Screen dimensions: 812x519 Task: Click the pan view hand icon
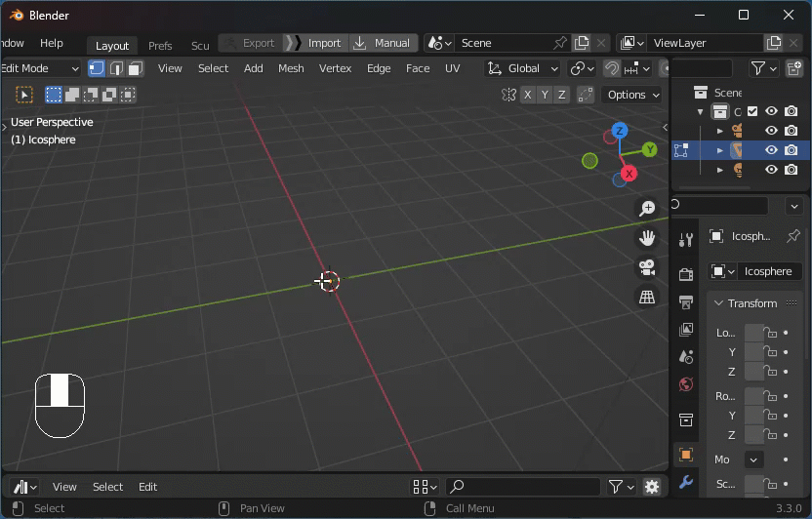tap(646, 238)
